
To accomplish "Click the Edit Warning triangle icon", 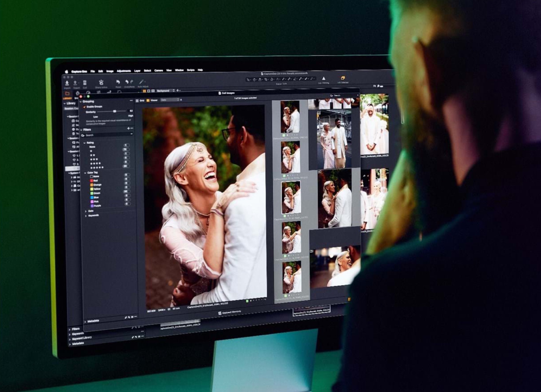I will [x=324, y=78].
